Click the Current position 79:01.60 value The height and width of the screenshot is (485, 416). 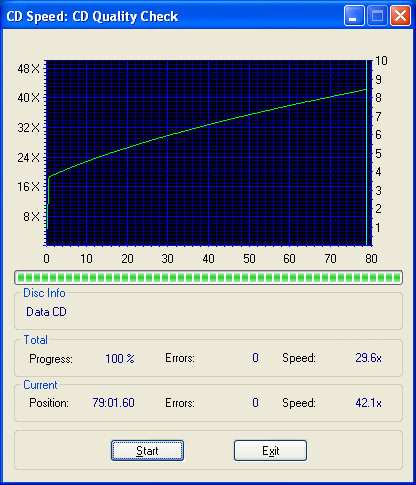point(113,403)
